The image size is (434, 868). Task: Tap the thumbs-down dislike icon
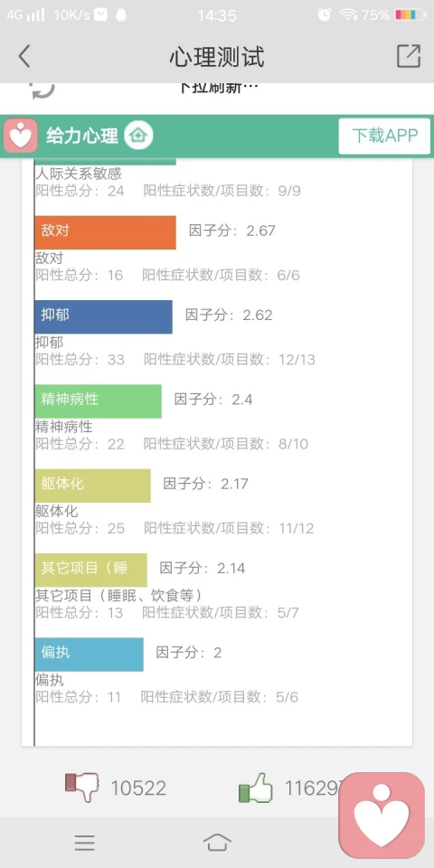point(82,788)
